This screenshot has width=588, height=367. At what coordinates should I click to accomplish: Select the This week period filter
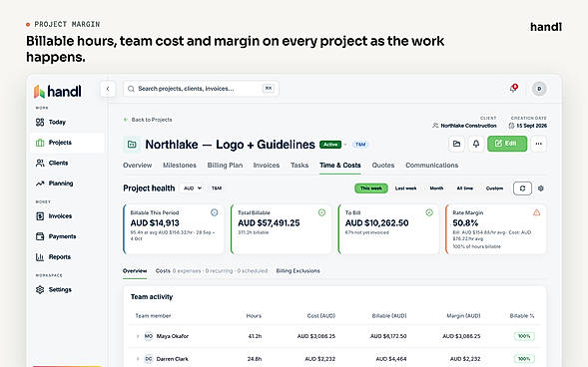click(371, 188)
